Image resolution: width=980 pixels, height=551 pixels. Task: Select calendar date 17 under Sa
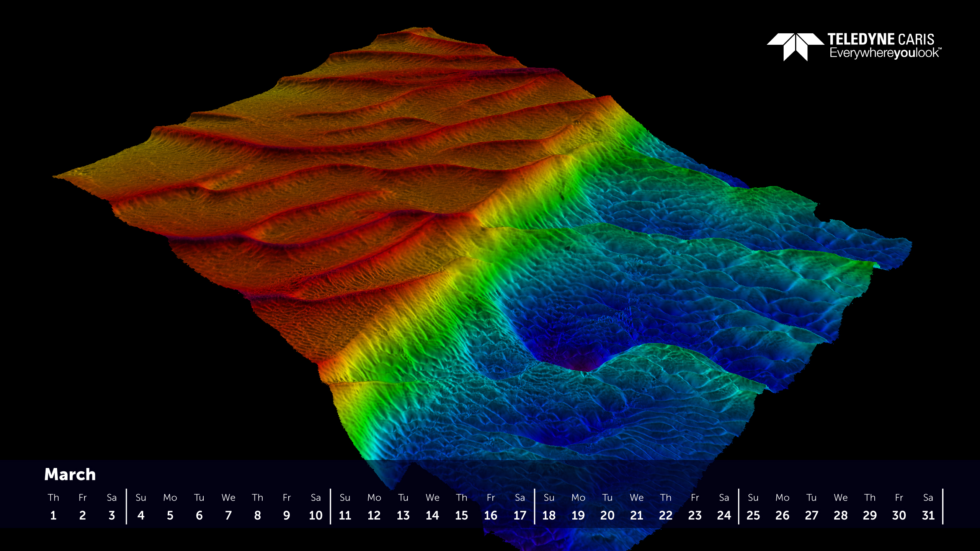pyautogui.click(x=520, y=515)
